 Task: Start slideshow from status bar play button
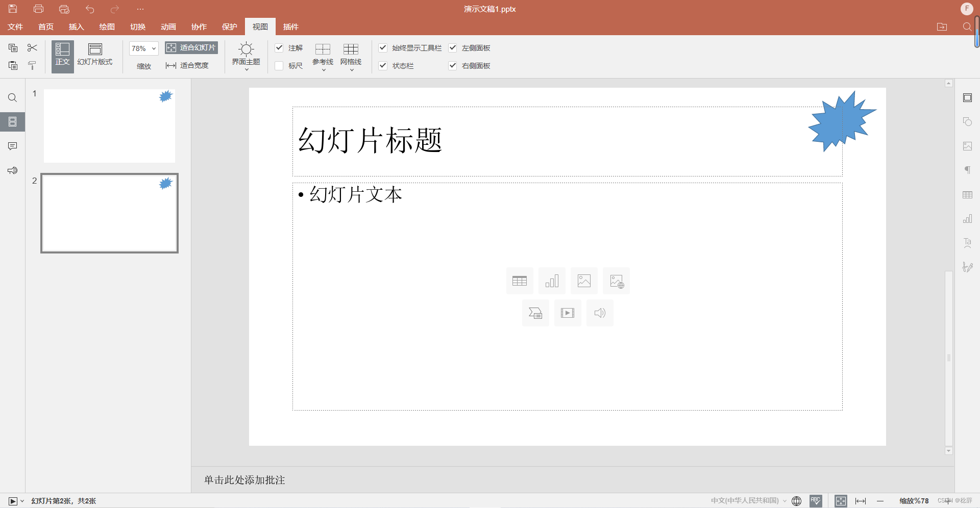pyautogui.click(x=13, y=501)
